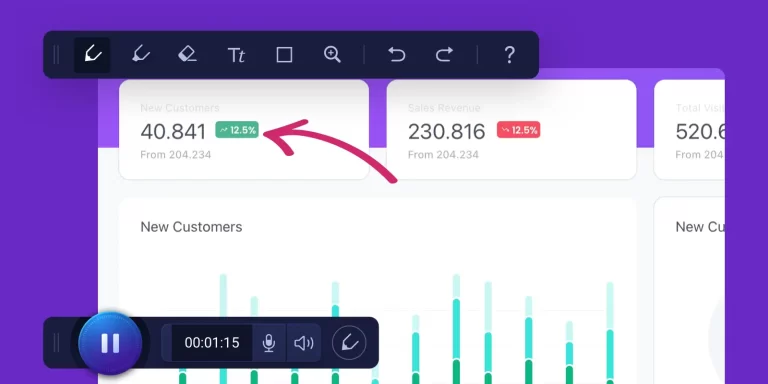Select the rectangle shape tool

click(x=284, y=55)
